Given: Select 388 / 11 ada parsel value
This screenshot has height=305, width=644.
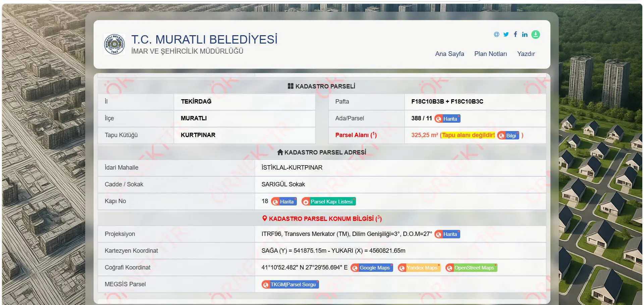Looking at the screenshot, I should coord(422,118).
